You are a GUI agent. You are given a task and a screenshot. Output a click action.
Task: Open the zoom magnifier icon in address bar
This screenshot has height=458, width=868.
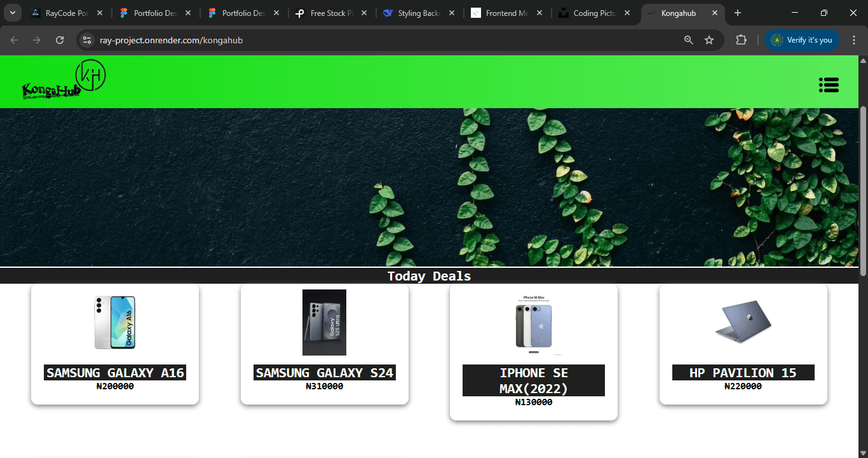pyautogui.click(x=689, y=40)
